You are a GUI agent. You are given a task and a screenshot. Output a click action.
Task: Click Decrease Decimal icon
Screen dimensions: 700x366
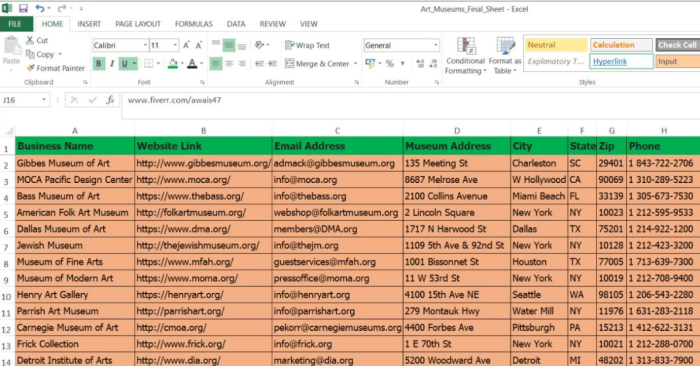click(x=433, y=64)
